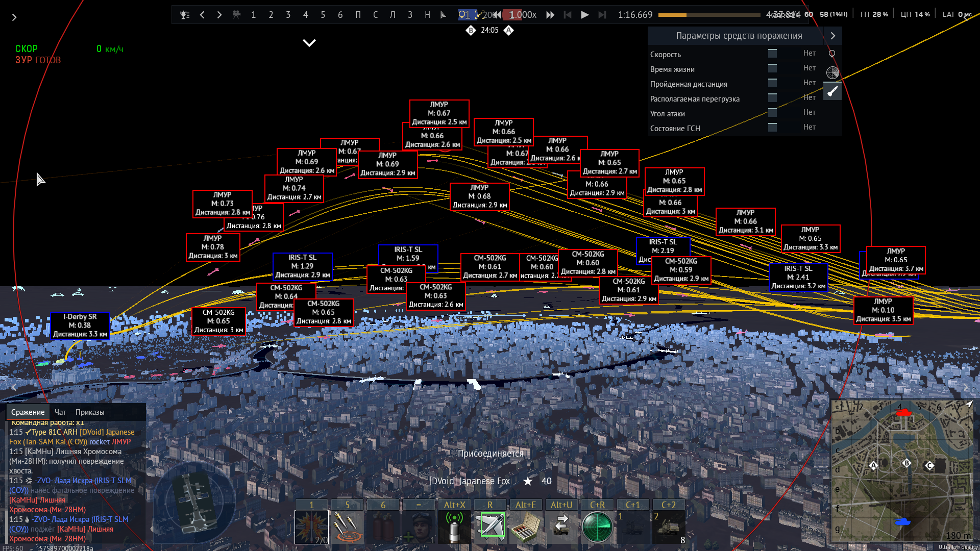Switch to the Чат tab
Image resolution: width=980 pixels, height=551 pixels.
coord(60,412)
